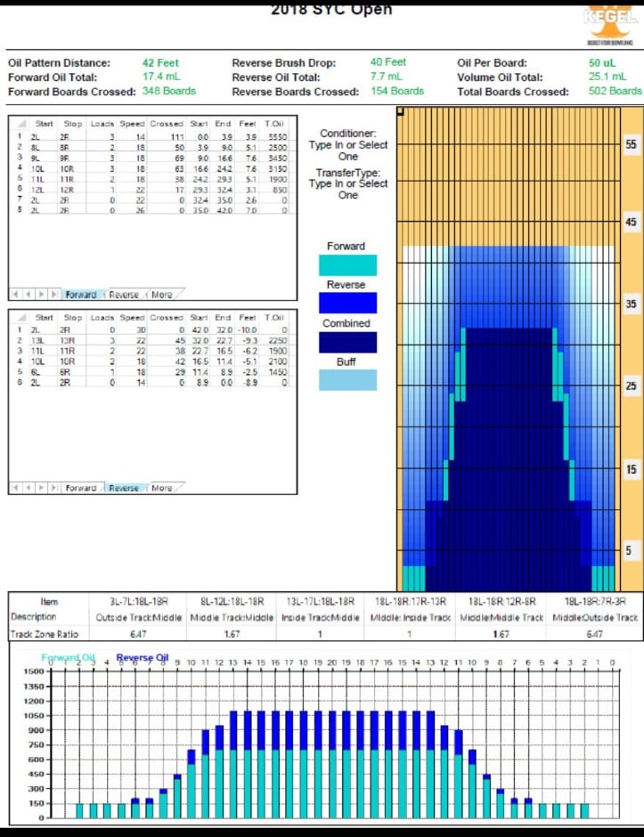Select the Reverse tab in the lower table panel
Screen dimensions: 644x837
tap(124, 489)
